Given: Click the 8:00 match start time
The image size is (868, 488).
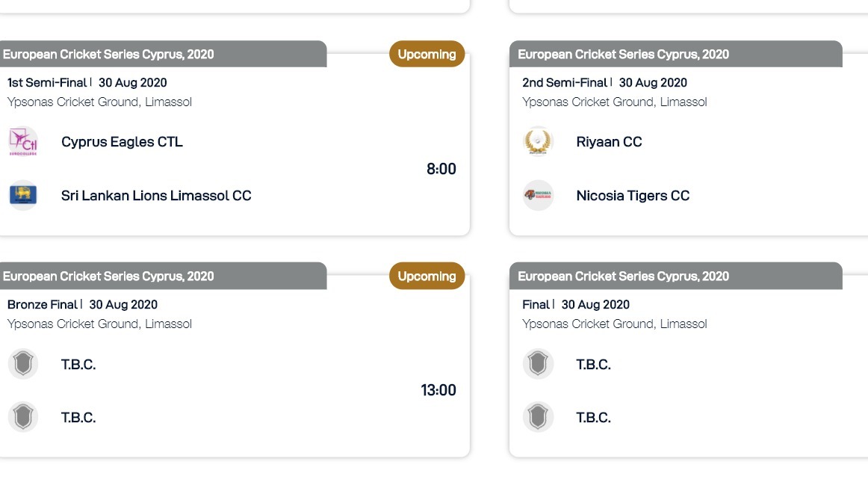Looking at the screenshot, I should tap(441, 169).
